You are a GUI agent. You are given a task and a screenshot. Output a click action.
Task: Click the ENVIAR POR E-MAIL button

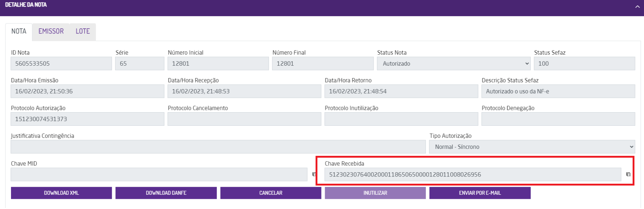click(x=480, y=193)
